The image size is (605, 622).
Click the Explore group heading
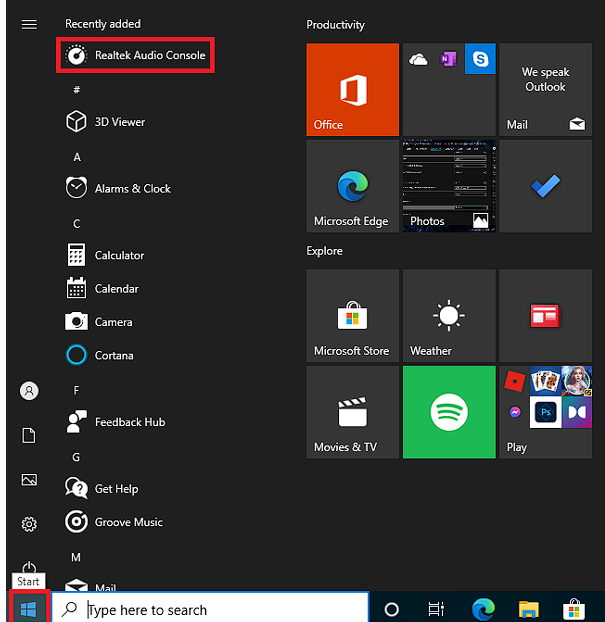(325, 251)
